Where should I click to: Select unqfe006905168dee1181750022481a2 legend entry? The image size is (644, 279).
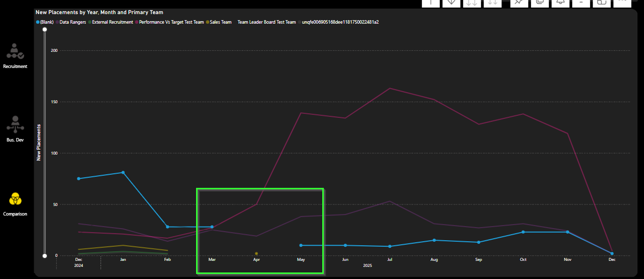[339, 22]
